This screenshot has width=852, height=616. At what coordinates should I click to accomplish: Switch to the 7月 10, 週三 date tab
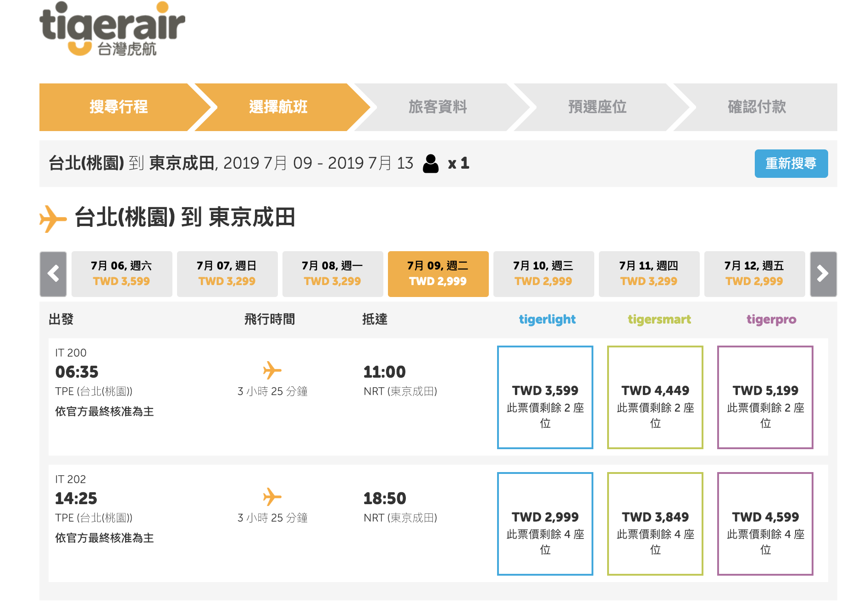(x=543, y=274)
